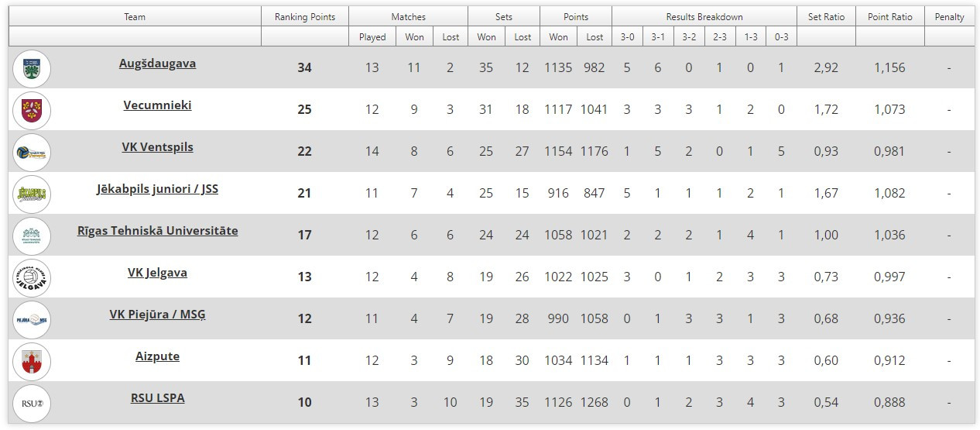This screenshot has width=980, height=430.
Task: Click the Augšdaugava team logo
Action: point(32,68)
